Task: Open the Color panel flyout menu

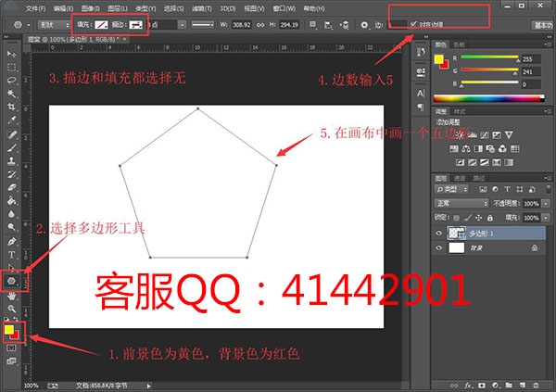Action: (x=547, y=44)
